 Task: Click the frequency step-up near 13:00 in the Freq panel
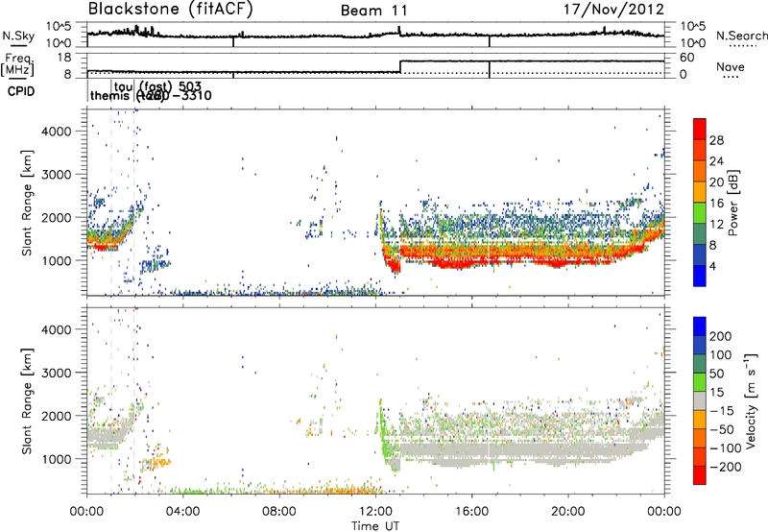400,66
